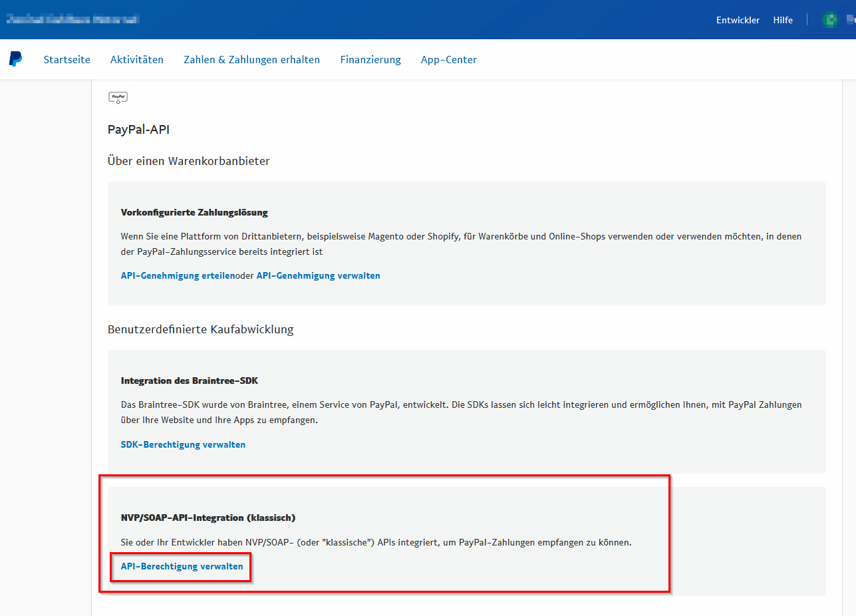Click API-Berechtigung verwalten link
This screenshot has height=616, width=856.
tap(182, 567)
